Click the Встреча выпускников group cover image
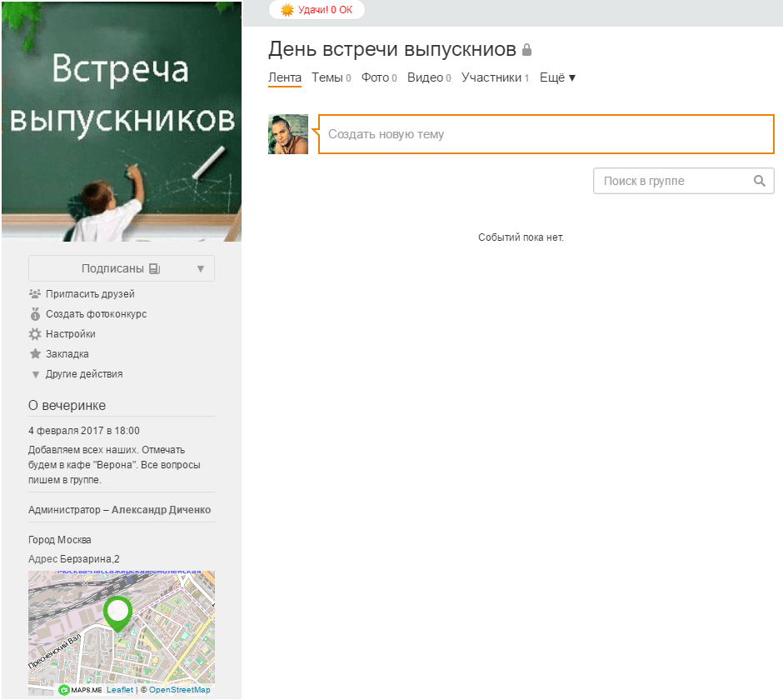 tap(122, 121)
